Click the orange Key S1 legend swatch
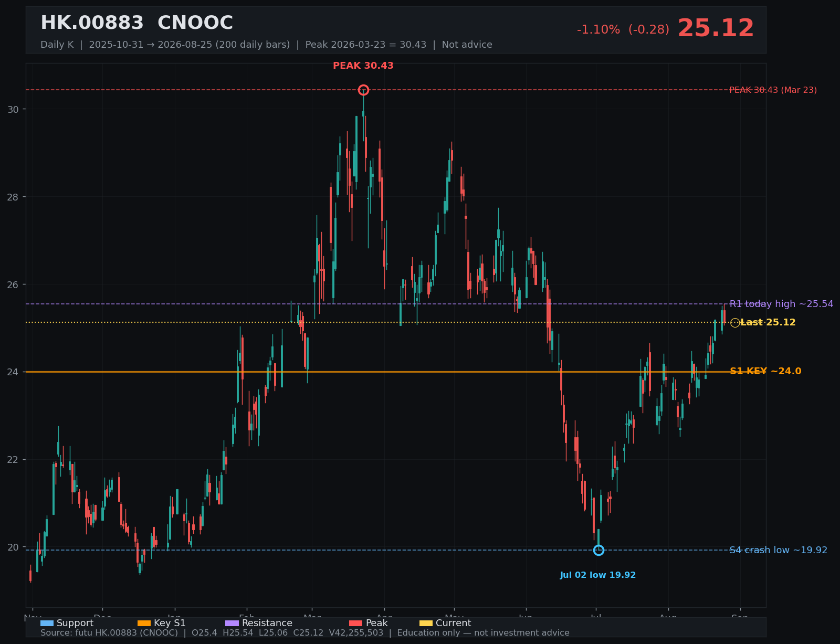This screenshot has width=840, height=644. tap(144, 623)
